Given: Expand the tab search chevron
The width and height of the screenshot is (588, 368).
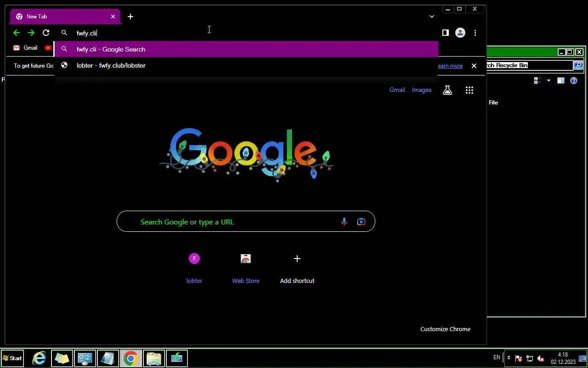Looking at the screenshot, I should [x=431, y=17].
